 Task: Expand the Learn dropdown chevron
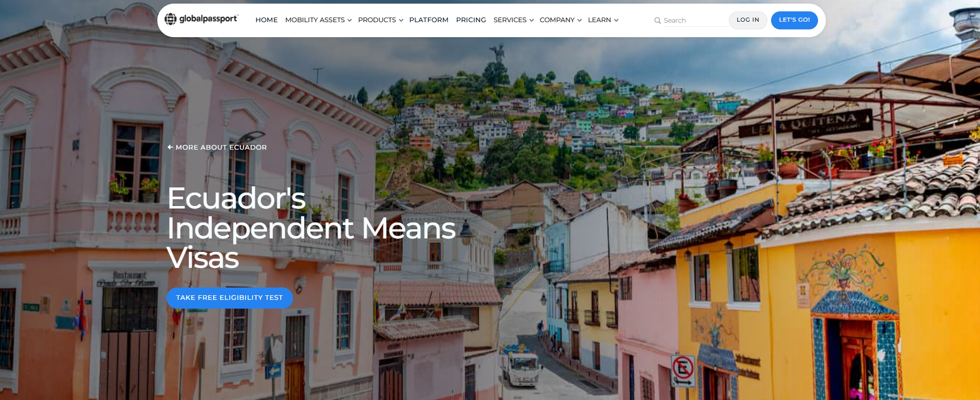[x=616, y=20]
